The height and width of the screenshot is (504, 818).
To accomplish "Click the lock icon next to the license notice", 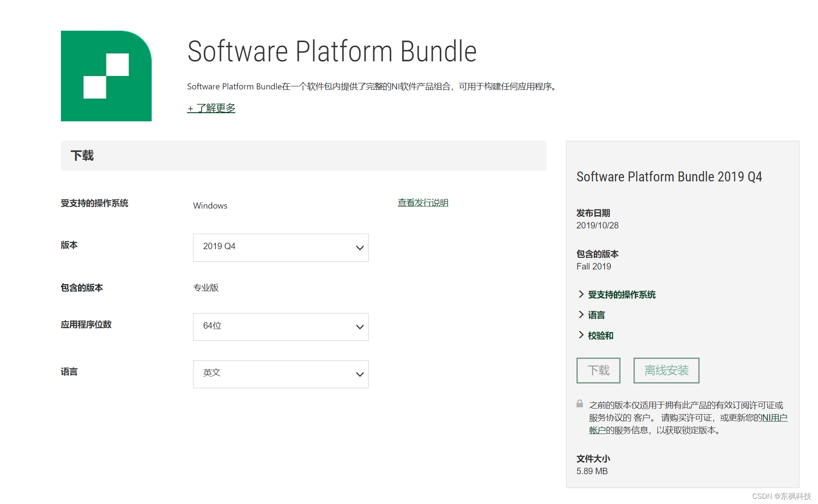I will coord(579,404).
